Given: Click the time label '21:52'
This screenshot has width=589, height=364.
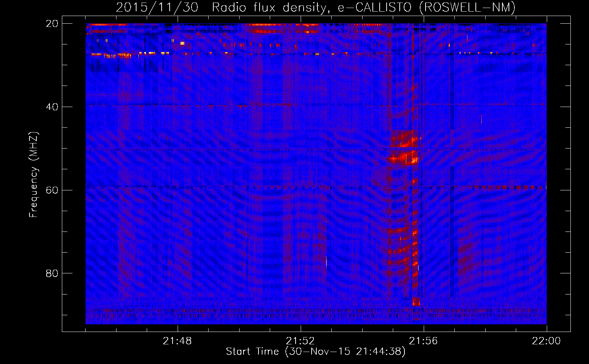Looking at the screenshot, I should [x=300, y=341].
